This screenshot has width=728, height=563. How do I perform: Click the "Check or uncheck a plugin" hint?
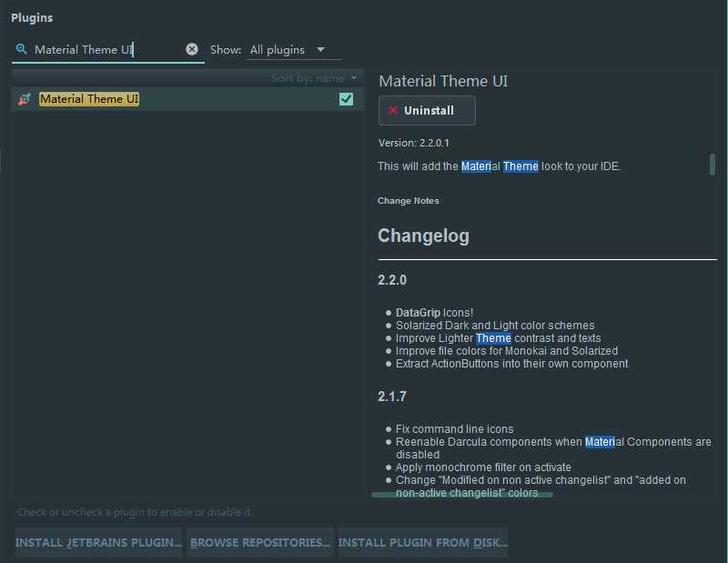tap(135, 512)
